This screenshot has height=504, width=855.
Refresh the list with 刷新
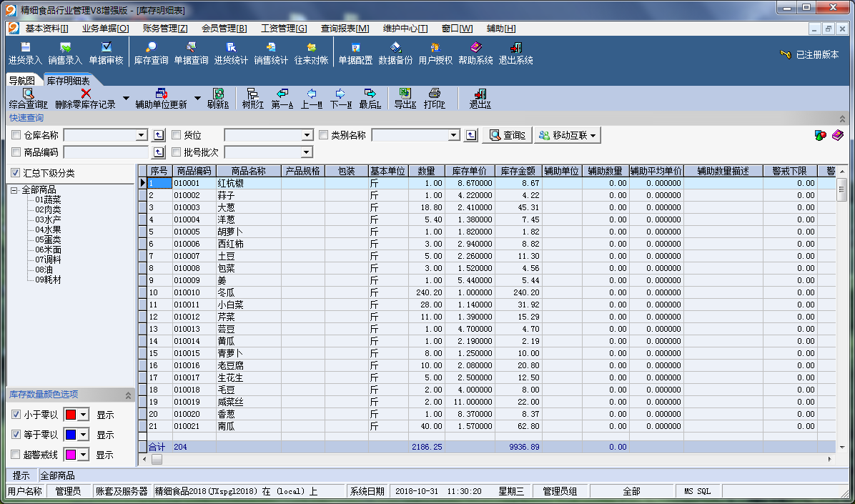point(218,99)
